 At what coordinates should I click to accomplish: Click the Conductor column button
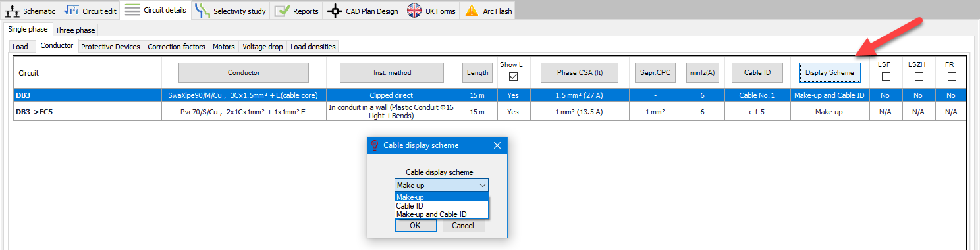coord(244,72)
